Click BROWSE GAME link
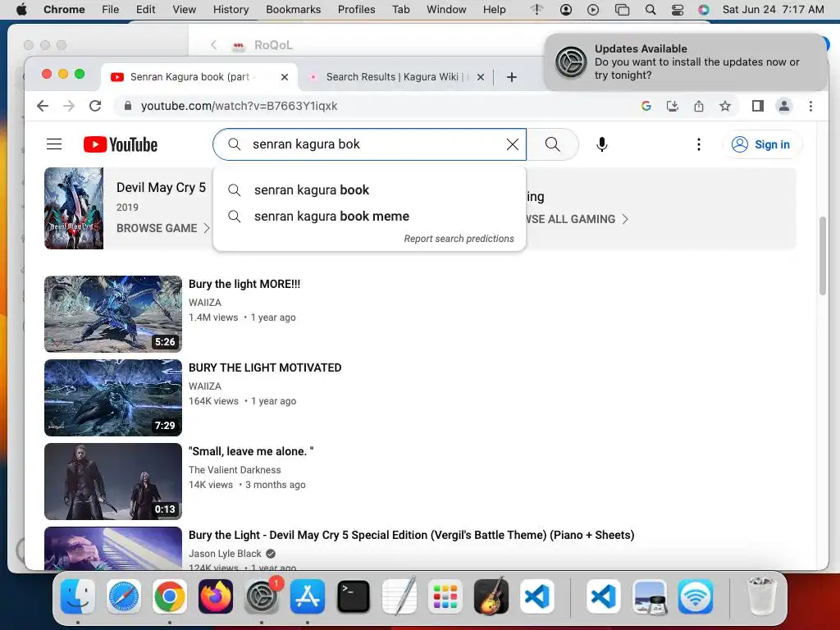This screenshot has width=840, height=630. point(163,228)
